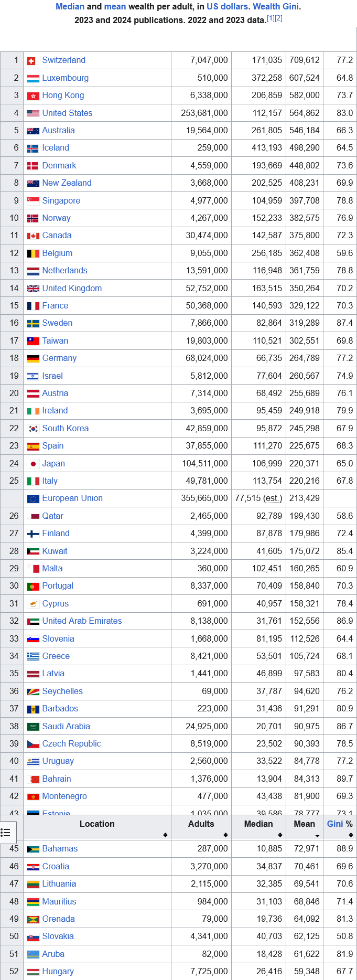The image size is (357, 980).
Task: Click the Japan flag icon
Action: 33,464
